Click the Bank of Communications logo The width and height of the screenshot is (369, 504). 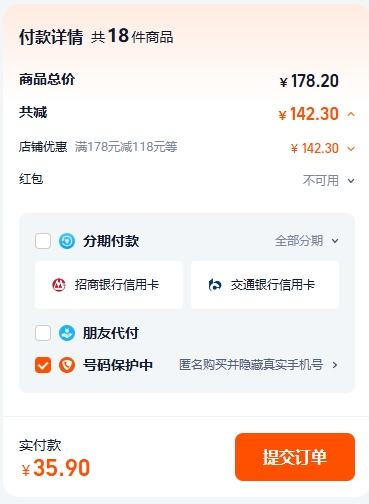point(215,285)
